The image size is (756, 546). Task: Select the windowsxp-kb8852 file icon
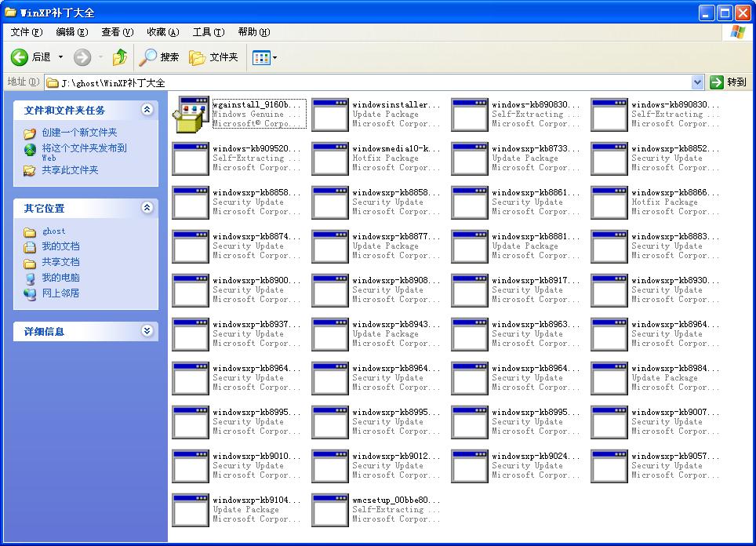609,158
